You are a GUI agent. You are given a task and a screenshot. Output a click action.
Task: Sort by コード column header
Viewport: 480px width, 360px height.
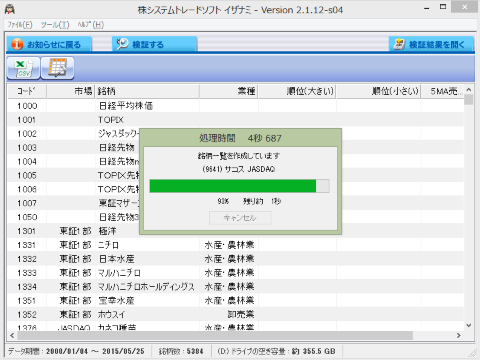tap(27, 91)
